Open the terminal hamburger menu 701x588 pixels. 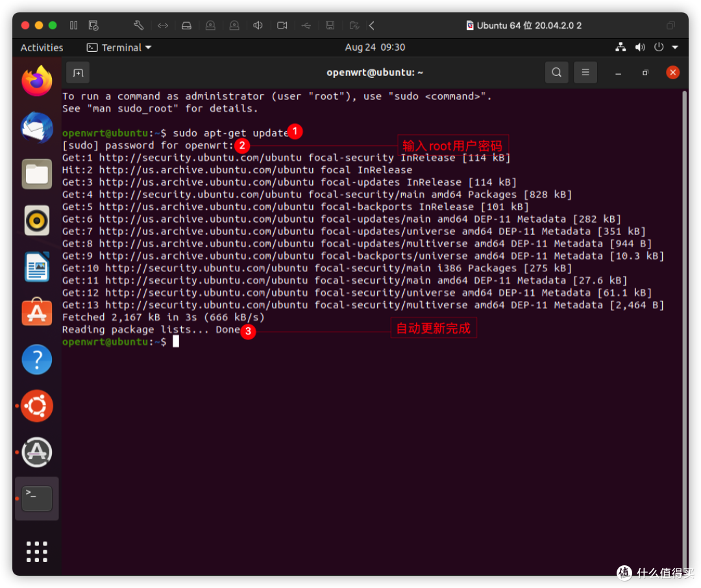pyautogui.click(x=585, y=73)
